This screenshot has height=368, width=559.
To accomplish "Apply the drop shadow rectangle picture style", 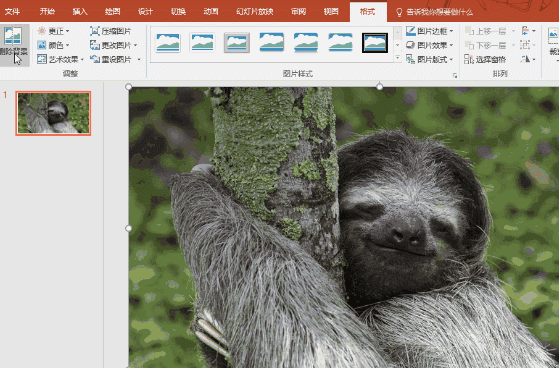I will click(272, 42).
